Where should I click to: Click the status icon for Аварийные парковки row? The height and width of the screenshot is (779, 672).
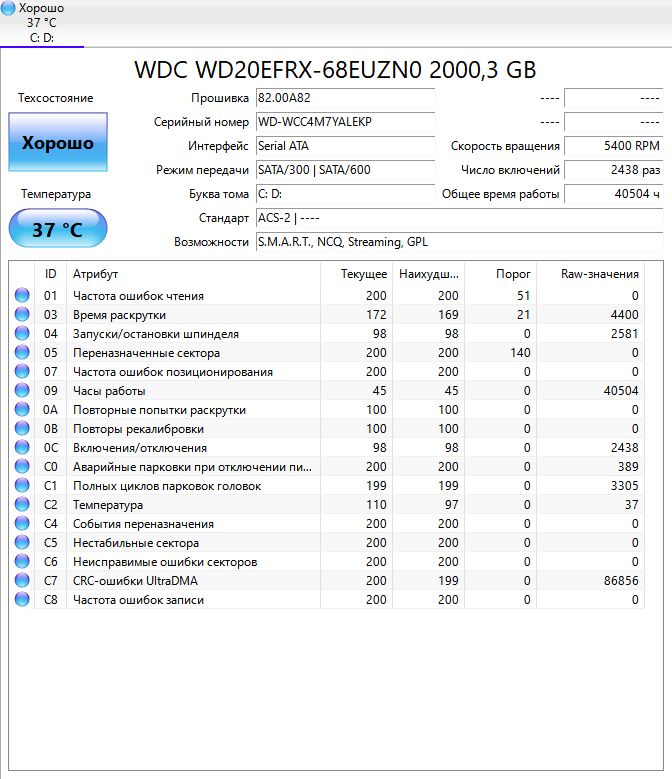pos(22,466)
